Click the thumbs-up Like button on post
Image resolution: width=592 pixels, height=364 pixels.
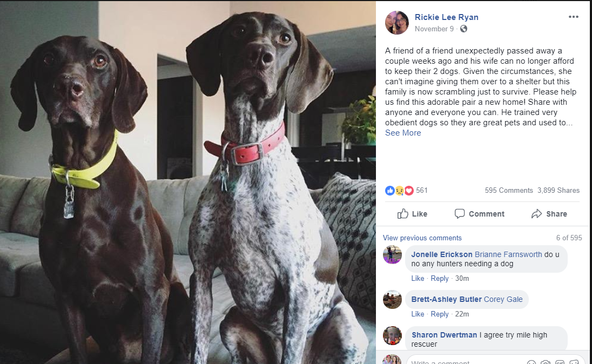pyautogui.click(x=412, y=214)
